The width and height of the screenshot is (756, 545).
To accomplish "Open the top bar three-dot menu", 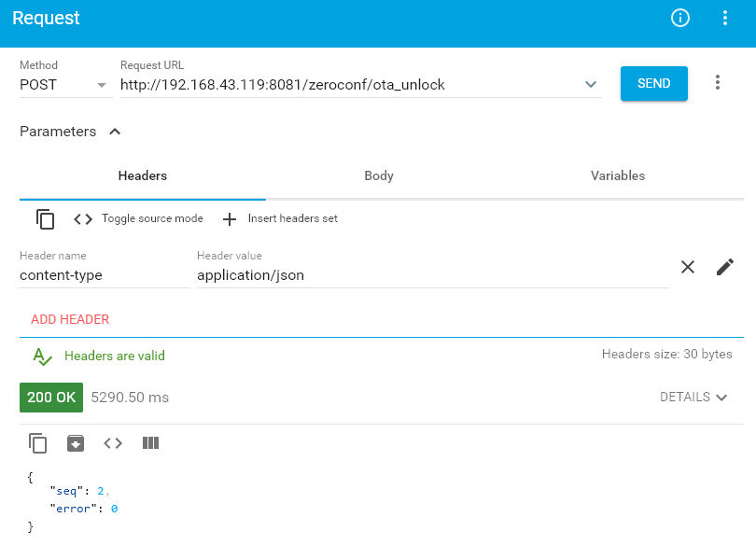I will tap(725, 19).
